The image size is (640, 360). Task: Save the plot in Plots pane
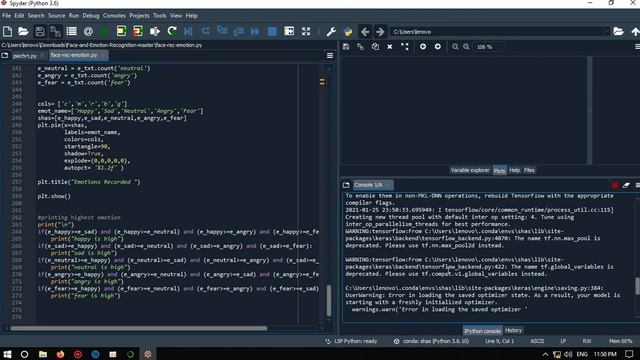(x=346, y=47)
